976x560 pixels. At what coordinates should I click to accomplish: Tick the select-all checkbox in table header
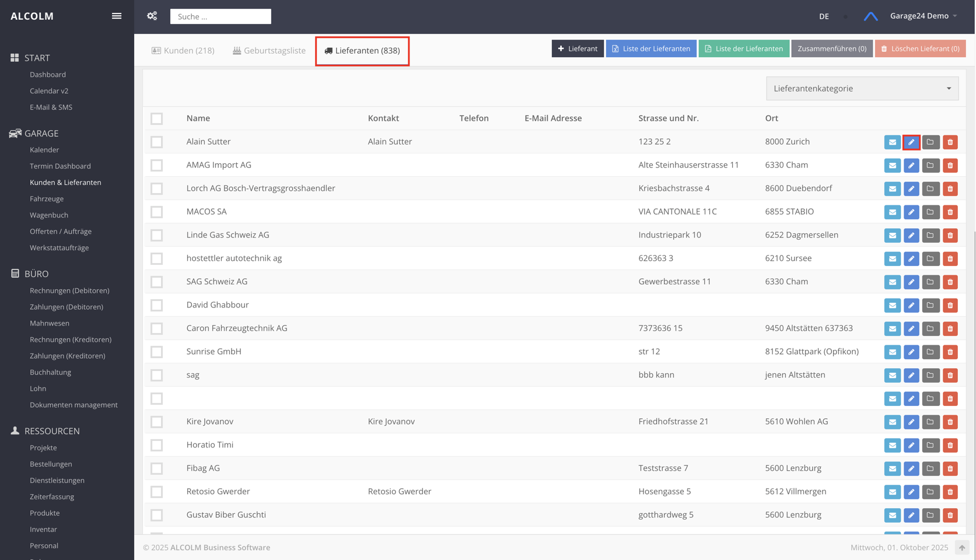point(156,118)
